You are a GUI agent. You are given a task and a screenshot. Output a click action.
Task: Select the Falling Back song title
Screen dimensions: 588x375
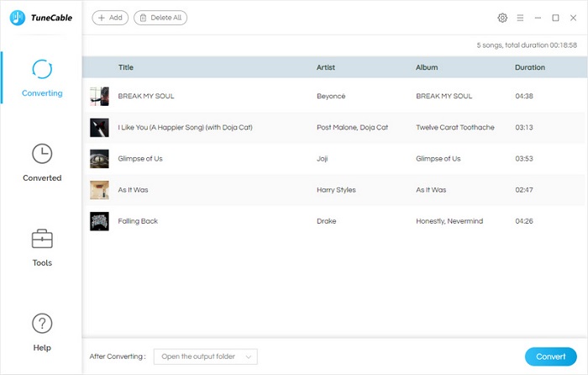138,221
